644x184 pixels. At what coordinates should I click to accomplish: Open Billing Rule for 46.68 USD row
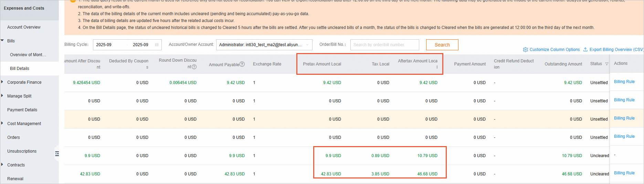tap(624, 173)
